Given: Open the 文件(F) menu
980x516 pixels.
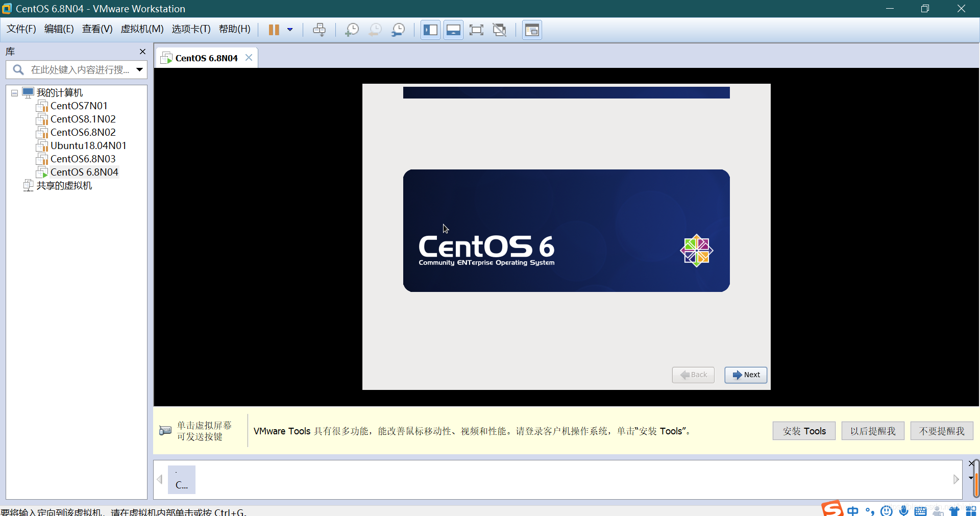Looking at the screenshot, I should (21, 29).
